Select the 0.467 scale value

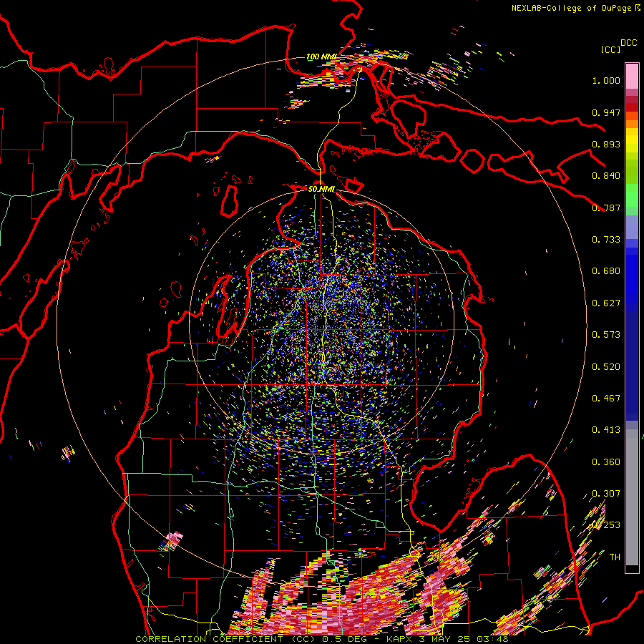pyautogui.click(x=606, y=399)
